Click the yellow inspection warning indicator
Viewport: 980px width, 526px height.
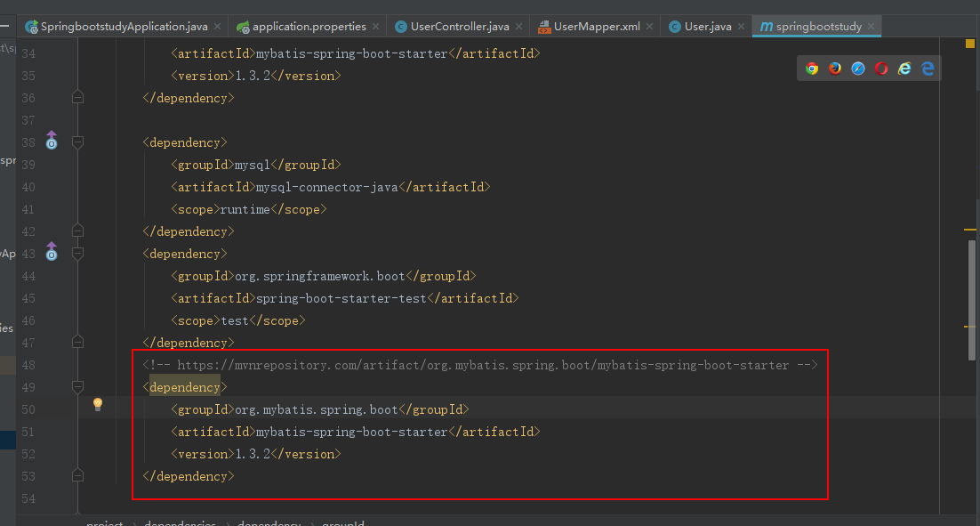pyautogui.click(x=970, y=44)
